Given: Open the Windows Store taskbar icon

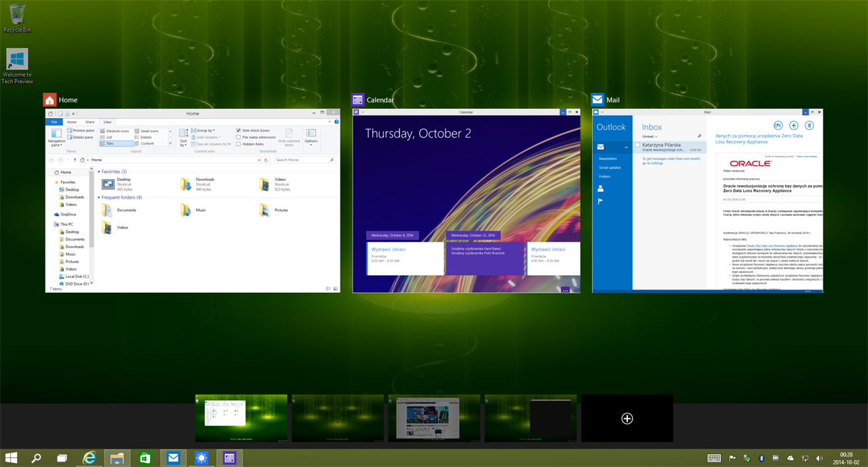Looking at the screenshot, I should click(145, 458).
